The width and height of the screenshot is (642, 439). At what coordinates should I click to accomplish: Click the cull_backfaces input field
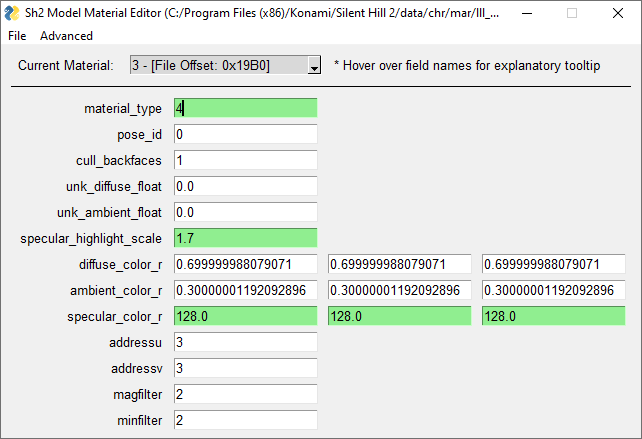coord(245,160)
